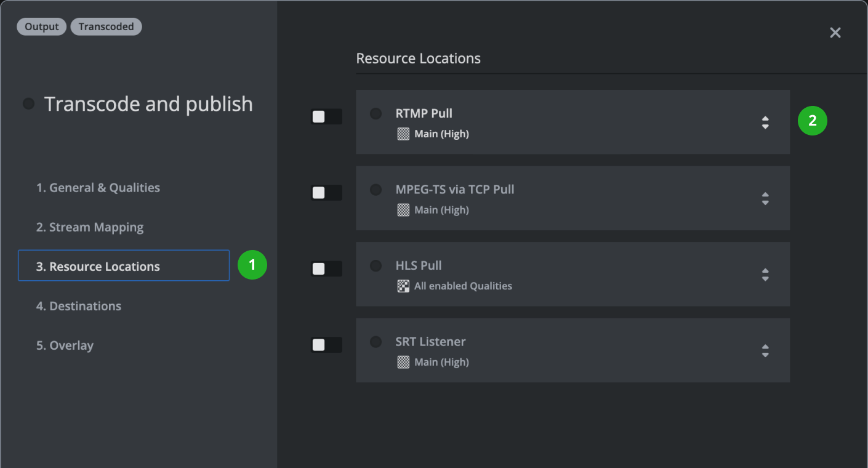This screenshot has height=468, width=868.
Task: Open the HLS Pull row chevron control
Action: pos(765,275)
